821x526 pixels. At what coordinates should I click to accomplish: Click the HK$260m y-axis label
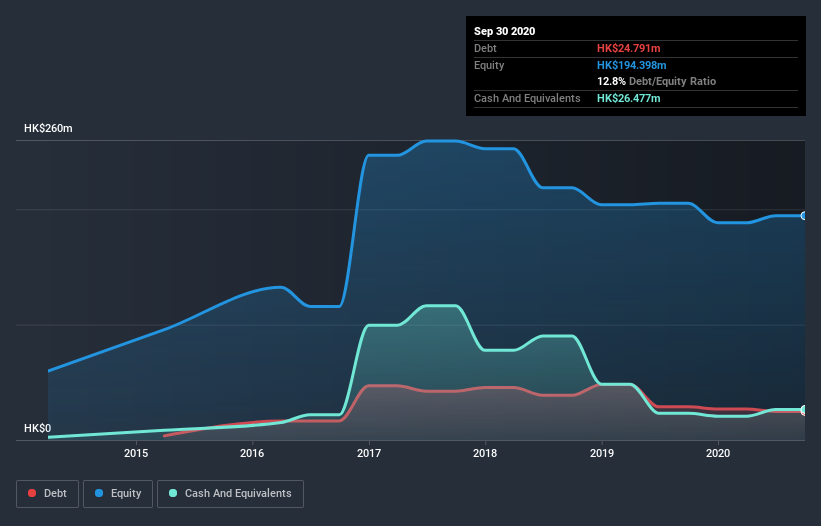(48, 128)
